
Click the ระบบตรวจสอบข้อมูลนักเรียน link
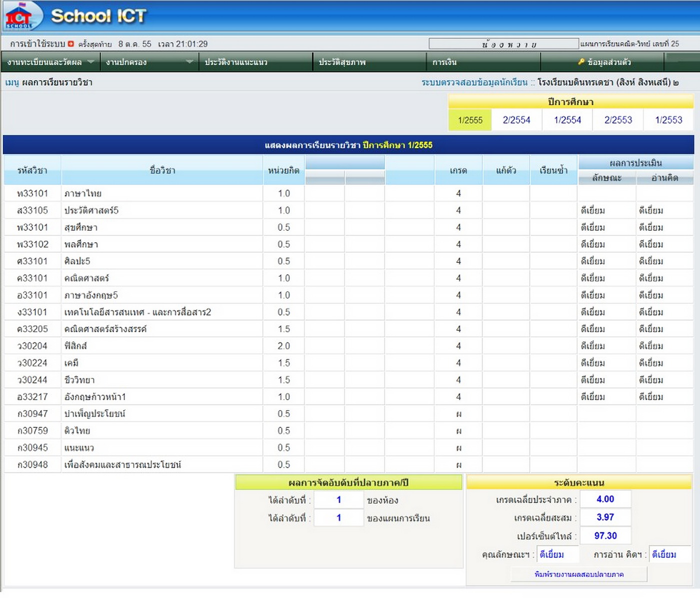(x=474, y=83)
